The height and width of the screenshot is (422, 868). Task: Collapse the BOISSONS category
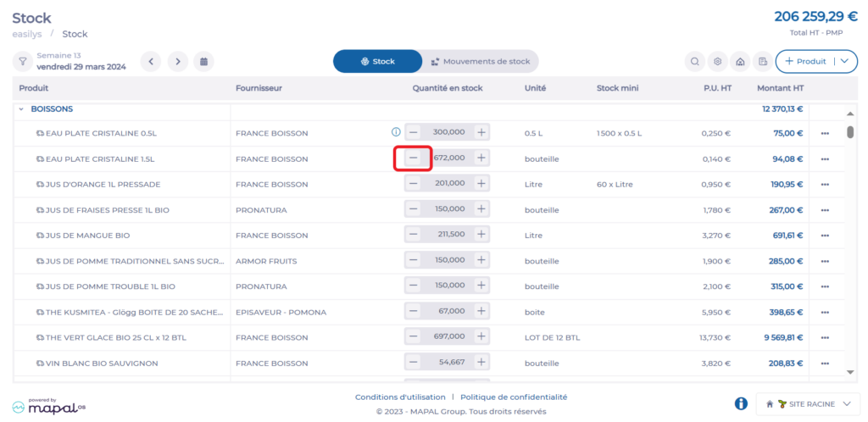[x=21, y=109]
